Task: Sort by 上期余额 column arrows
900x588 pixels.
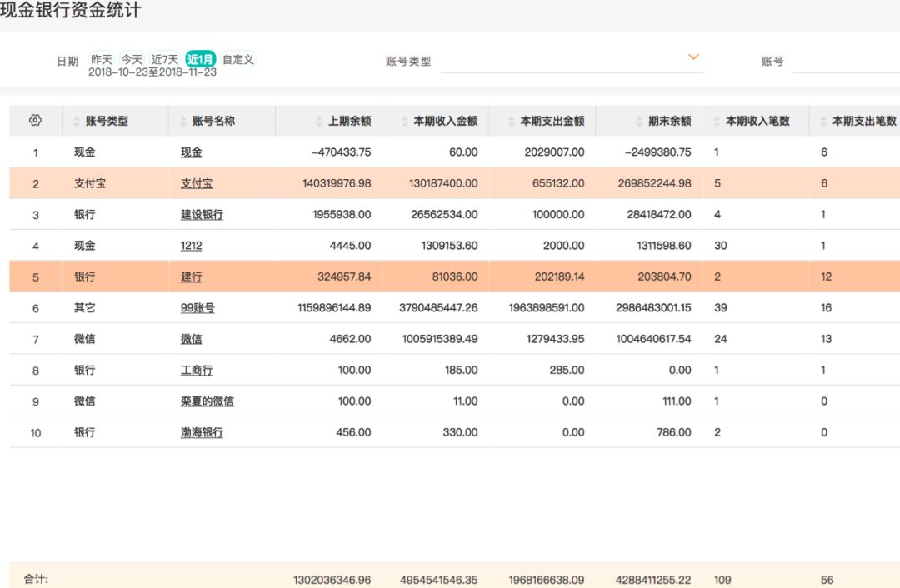Action: 319,121
